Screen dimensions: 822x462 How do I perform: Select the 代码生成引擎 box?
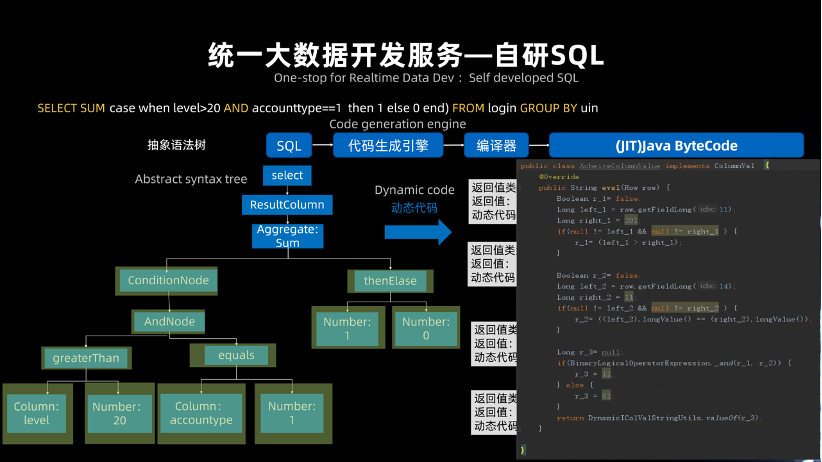pyautogui.click(x=388, y=145)
